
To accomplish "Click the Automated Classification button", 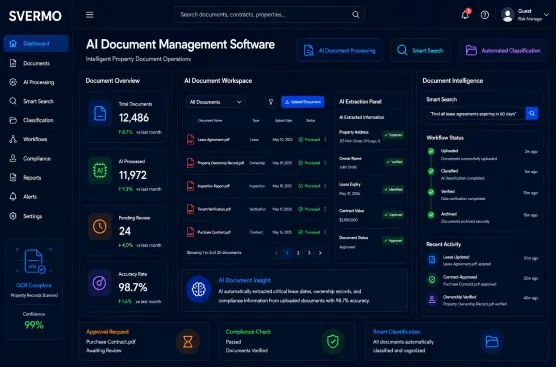I will tap(504, 50).
